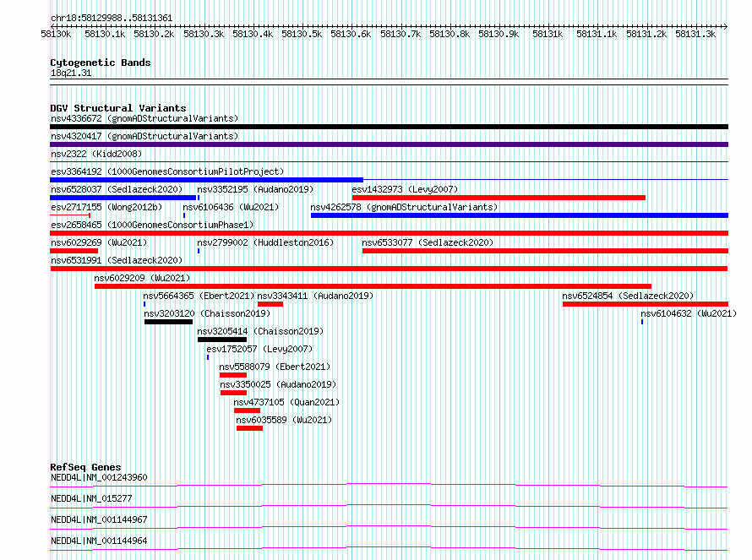752x560 pixels.
Task: Open nsv3350025 (Audano2019) label
Action: 278,384
